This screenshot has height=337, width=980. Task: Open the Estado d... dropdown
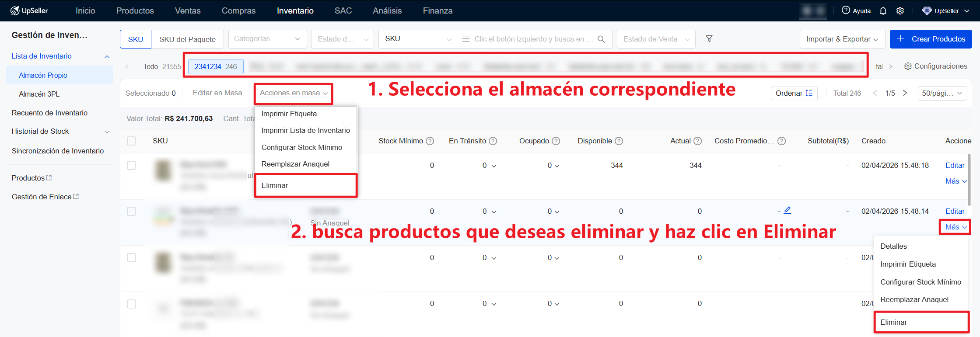point(343,39)
